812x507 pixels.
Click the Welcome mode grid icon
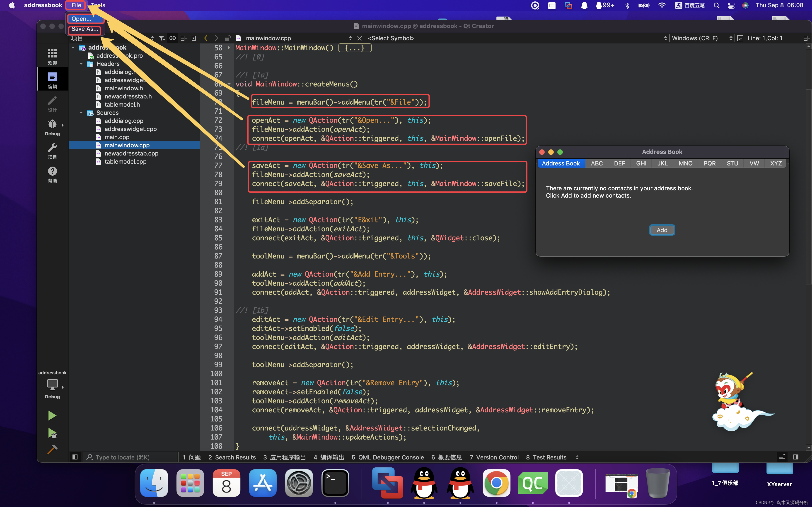pos(52,54)
